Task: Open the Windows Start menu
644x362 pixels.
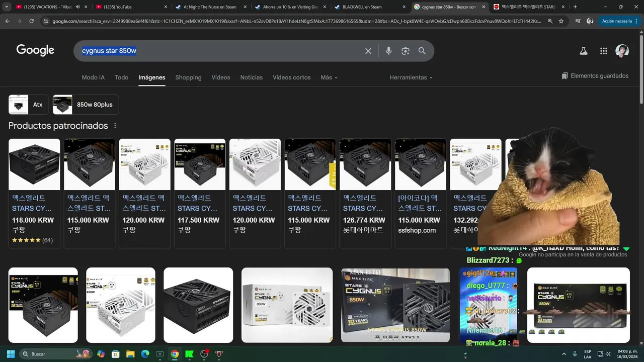Action: (11, 354)
